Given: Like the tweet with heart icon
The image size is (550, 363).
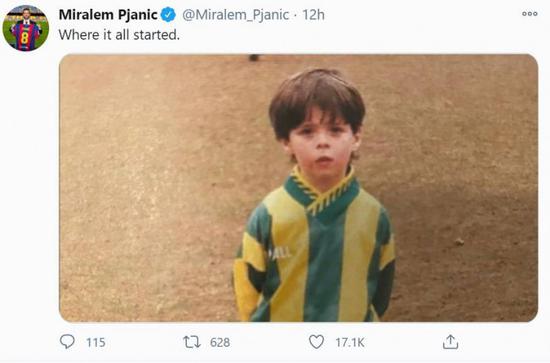Looking at the screenshot, I should point(316,342).
